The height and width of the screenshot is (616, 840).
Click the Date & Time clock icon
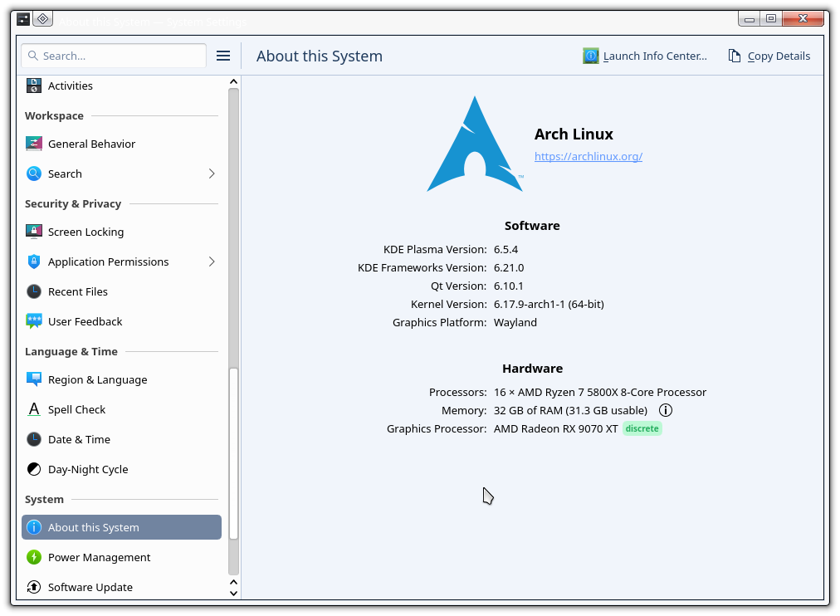coord(34,439)
